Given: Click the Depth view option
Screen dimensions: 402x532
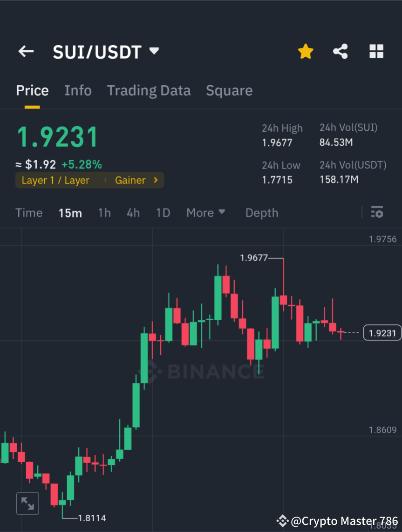Looking at the screenshot, I should point(261,213).
